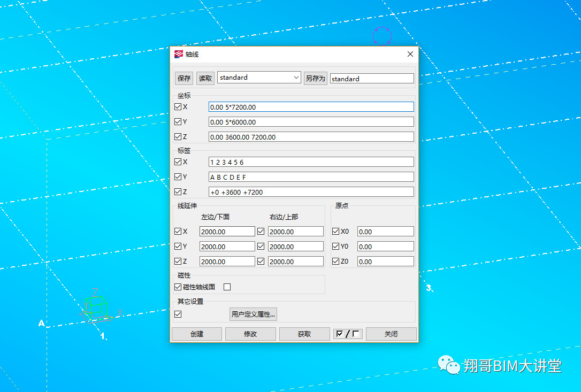Uncheck the Y0 origin checkbox

335,246
